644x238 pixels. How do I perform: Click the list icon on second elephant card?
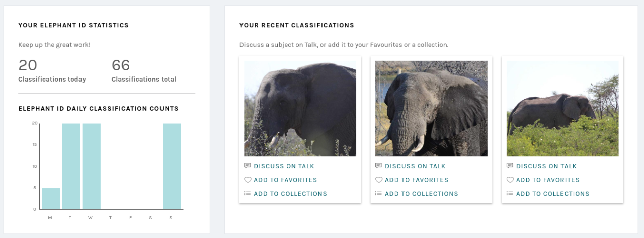pos(378,193)
